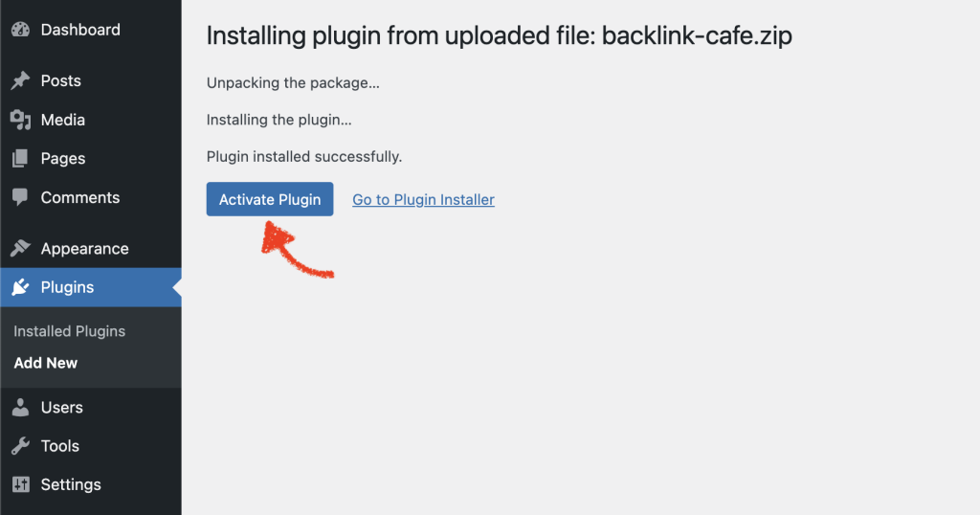Click the Media library icon
980x515 pixels.
(x=20, y=120)
